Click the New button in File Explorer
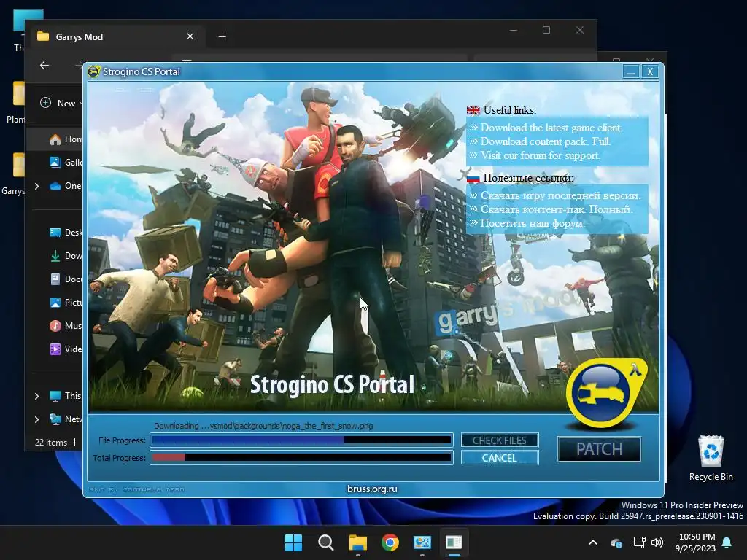This screenshot has width=747, height=560. tap(61, 103)
